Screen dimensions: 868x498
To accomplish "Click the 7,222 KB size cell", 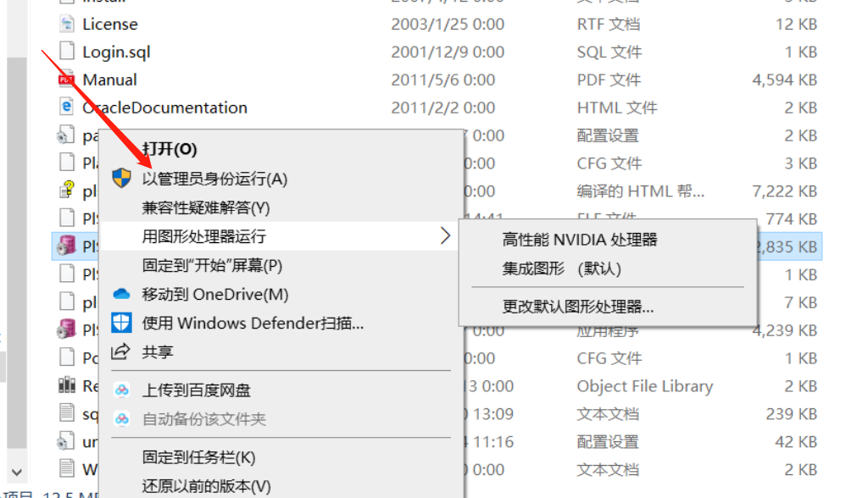I will [x=784, y=191].
